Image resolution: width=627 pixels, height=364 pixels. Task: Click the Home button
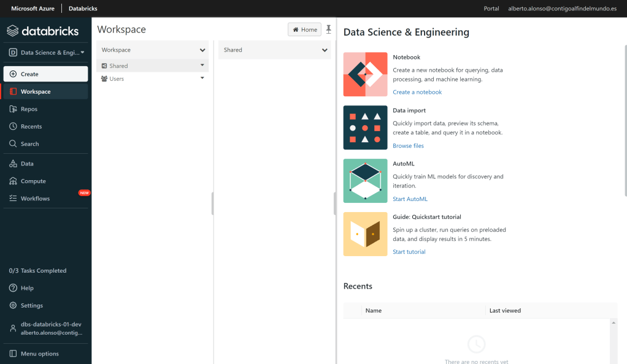click(x=304, y=29)
